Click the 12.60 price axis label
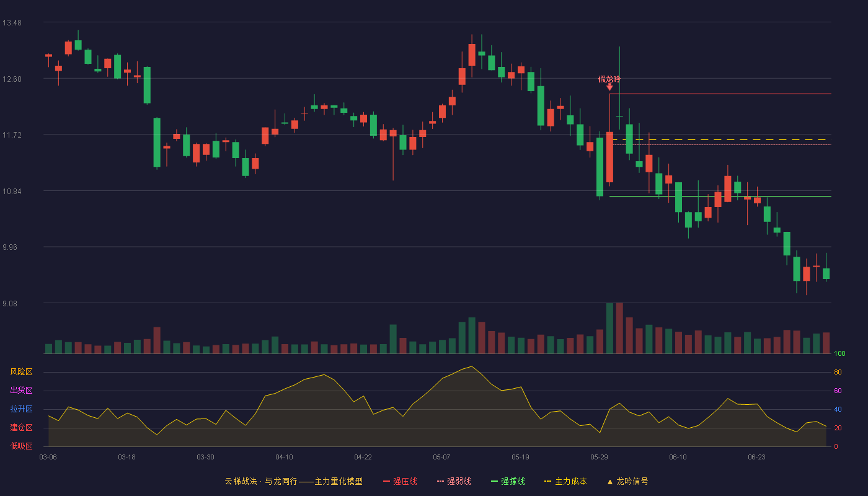868x496 pixels. point(12,79)
